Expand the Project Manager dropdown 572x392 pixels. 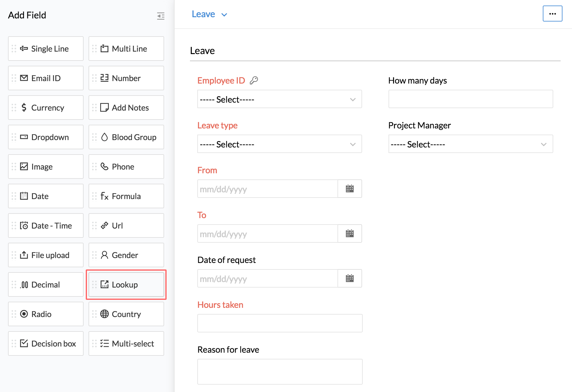(x=470, y=144)
